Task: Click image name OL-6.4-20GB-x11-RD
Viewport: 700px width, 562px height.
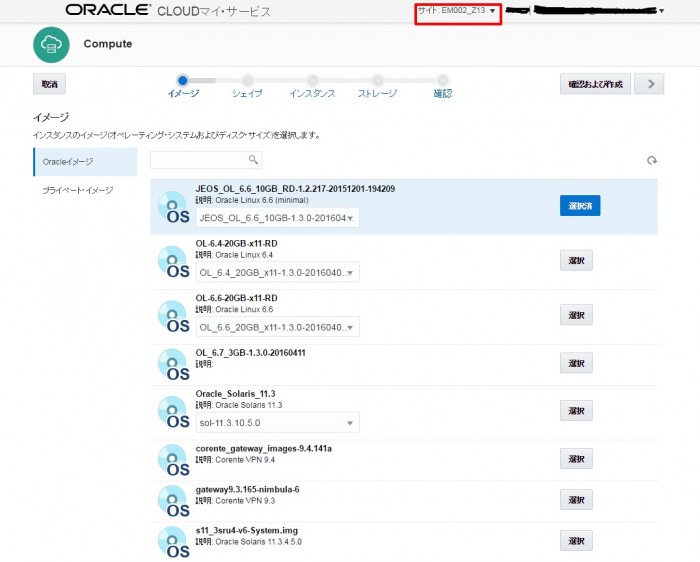Action: [236, 244]
